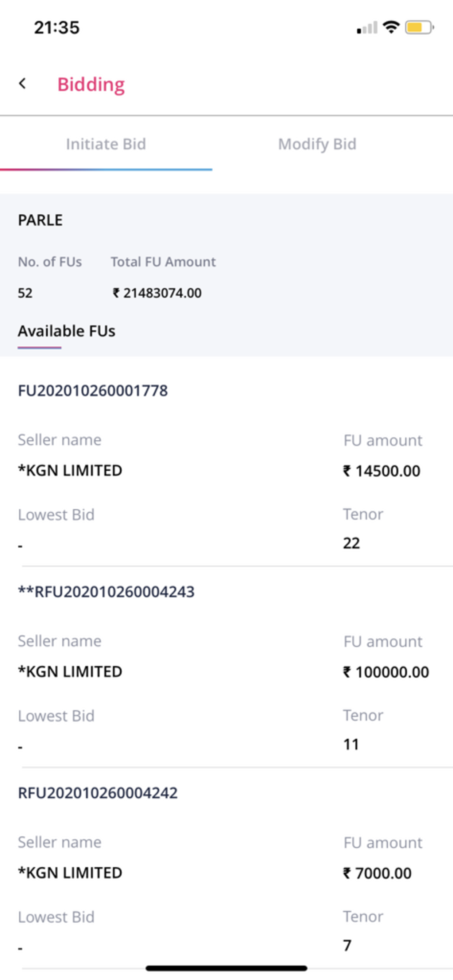Tap the ₹ 100000.00 FU amount
The image size is (453, 980).
coord(386,672)
